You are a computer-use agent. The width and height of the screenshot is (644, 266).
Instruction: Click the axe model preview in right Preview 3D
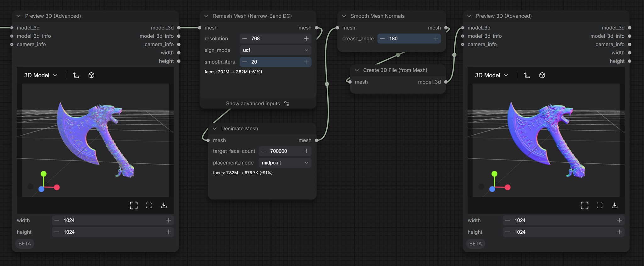pos(546,140)
